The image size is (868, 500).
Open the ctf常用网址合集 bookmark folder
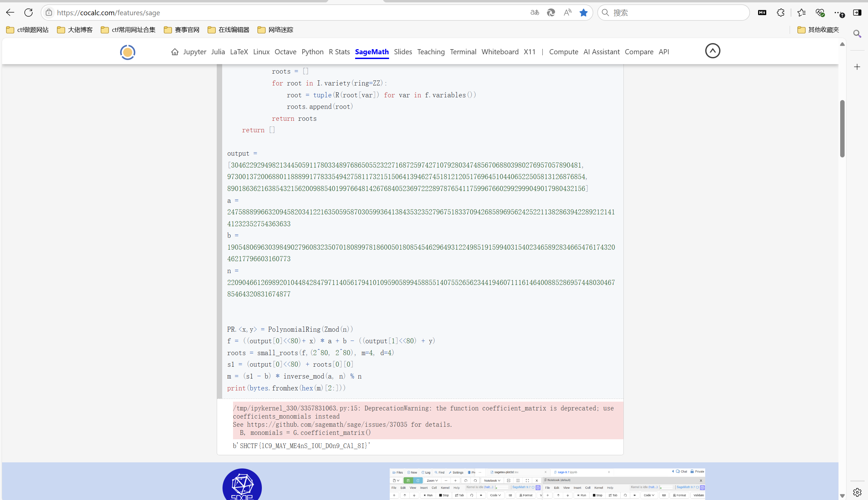click(x=128, y=30)
